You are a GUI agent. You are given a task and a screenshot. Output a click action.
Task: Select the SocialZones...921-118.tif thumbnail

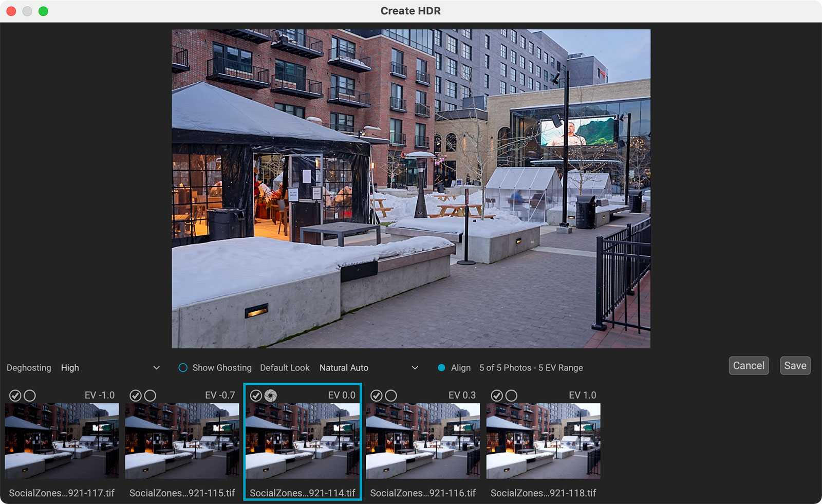[x=543, y=441]
